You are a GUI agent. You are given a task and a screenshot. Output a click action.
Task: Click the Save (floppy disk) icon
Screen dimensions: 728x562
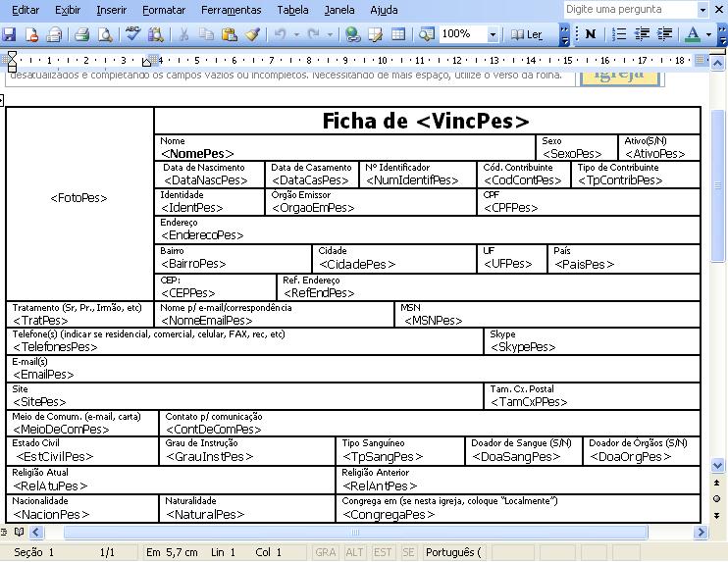click(9, 34)
